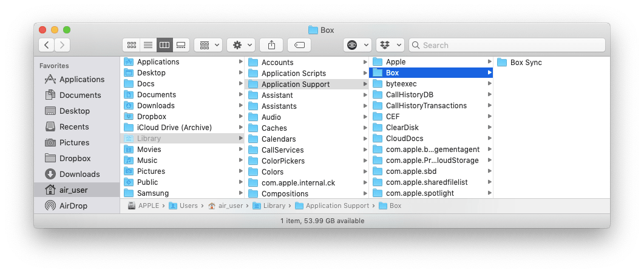The width and height of the screenshot is (644, 273).
Task: Expand the com.apple.spotlight row's arrow
Action: click(489, 193)
